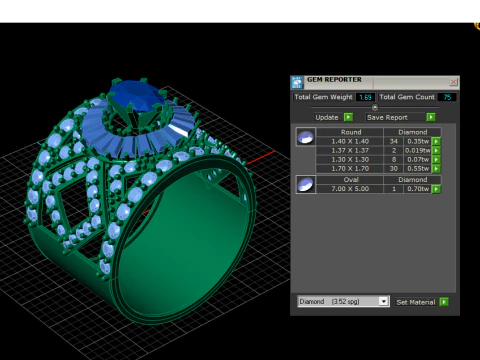Click the arrow next to 0.07tw

pyautogui.click(x=436, y=160)
